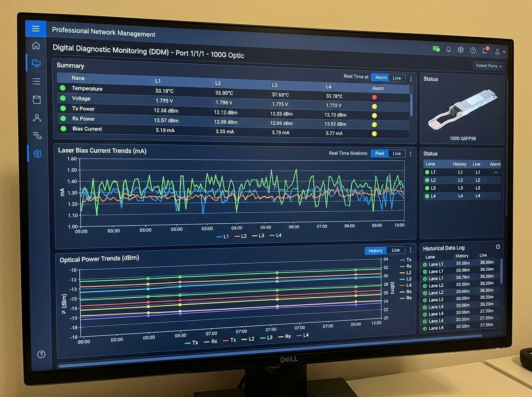
Task: Click the L3 column header in Summary
Action: 275,85
